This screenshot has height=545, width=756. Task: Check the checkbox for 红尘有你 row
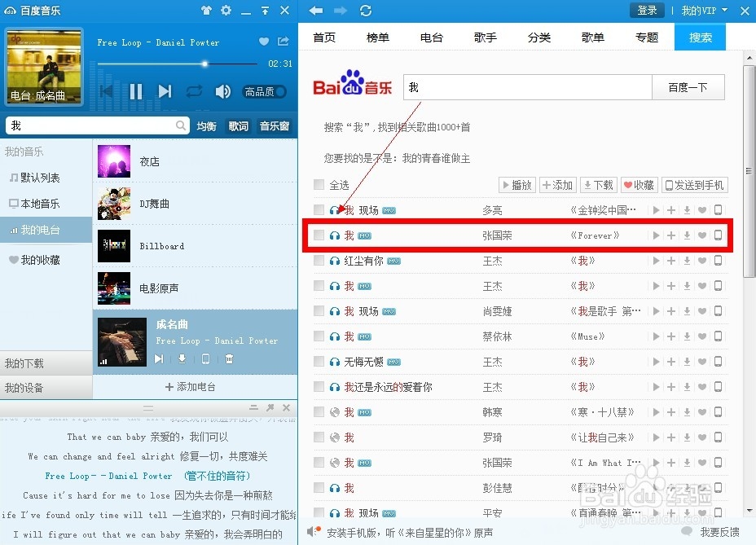point(319,261)
